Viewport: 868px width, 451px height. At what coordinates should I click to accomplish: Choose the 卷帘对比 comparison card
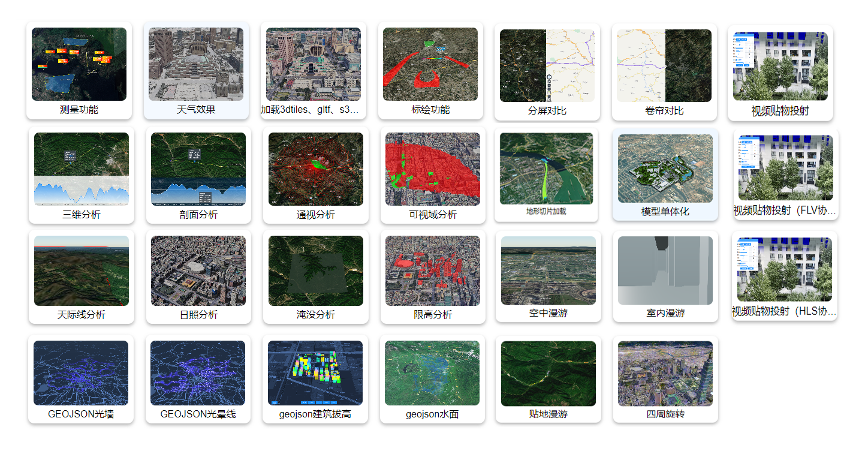(664, 66)
